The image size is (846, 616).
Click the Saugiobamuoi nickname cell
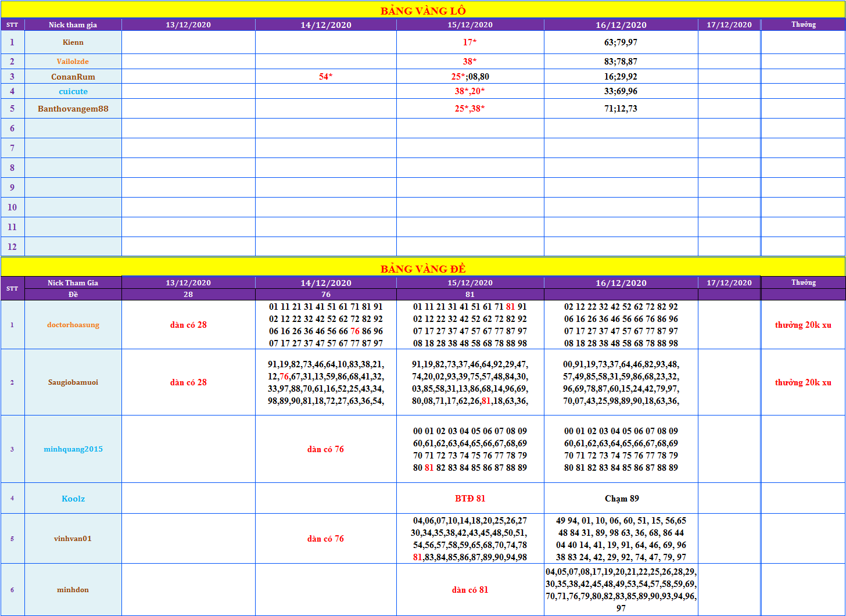tap(73, 382)
